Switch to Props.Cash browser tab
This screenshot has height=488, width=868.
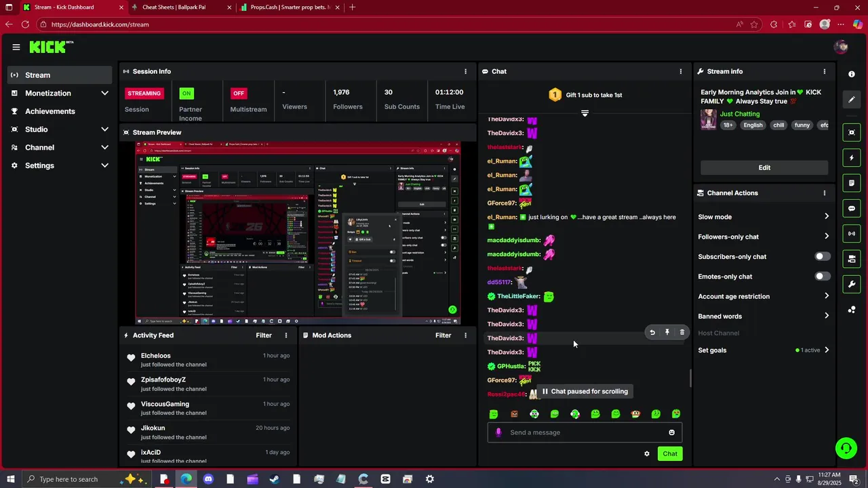point(290,7)
